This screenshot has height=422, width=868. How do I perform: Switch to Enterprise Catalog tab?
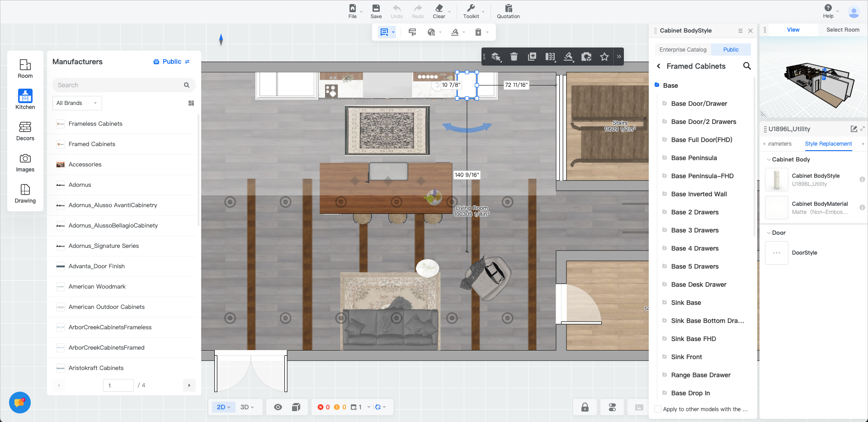click(683, 50)
